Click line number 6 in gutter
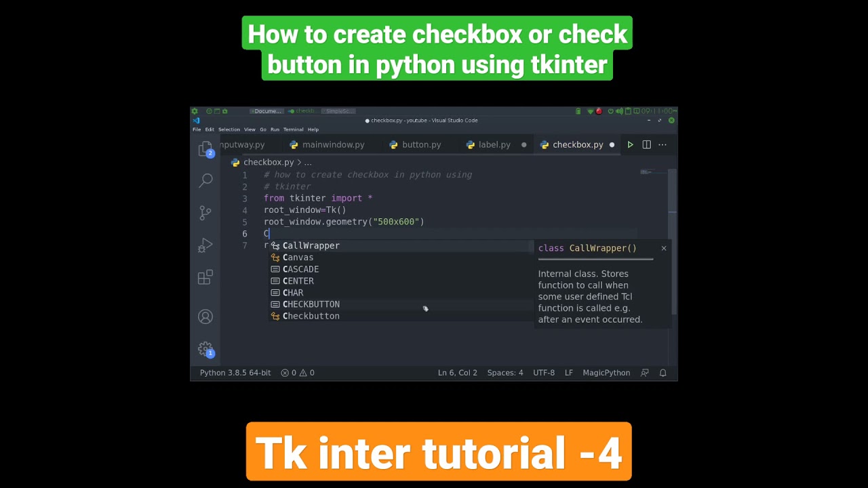This screenshot has width=868, height=488. [245, 234]
